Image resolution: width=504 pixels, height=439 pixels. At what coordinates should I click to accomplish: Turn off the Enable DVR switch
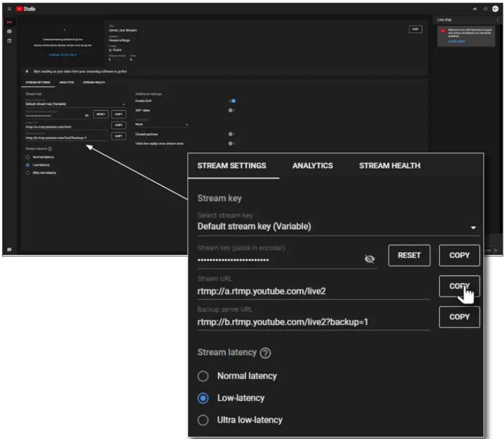pyautogui.click(x=232, y=101)
